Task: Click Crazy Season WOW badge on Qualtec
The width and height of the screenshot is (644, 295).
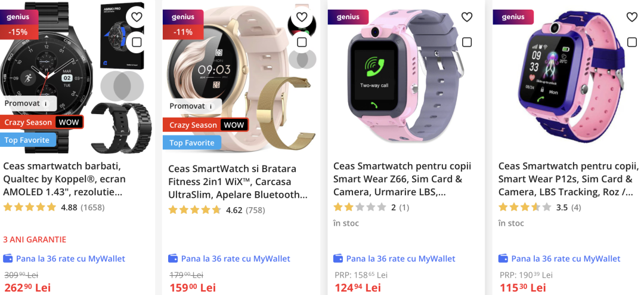Action: (x=42, y=122)
